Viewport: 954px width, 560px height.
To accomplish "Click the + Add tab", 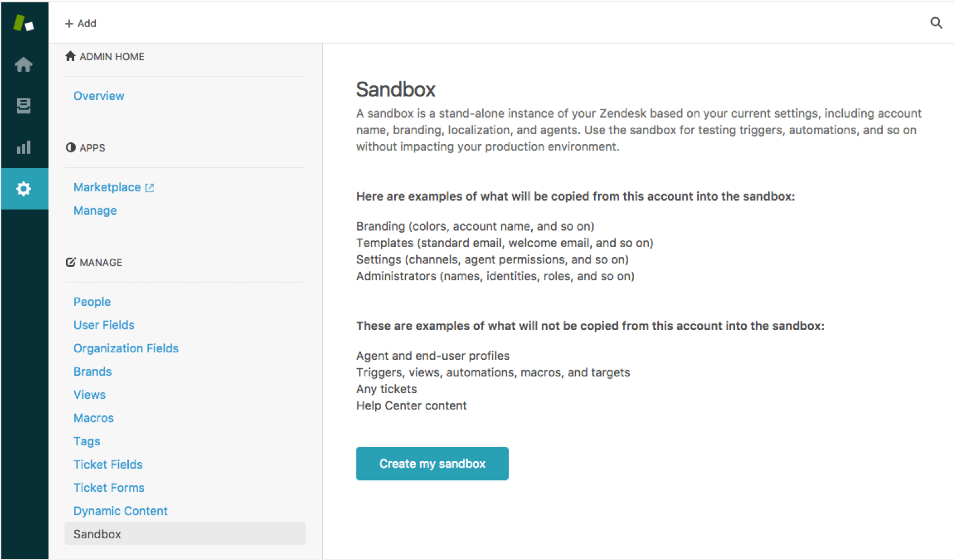I will point(81,24).
